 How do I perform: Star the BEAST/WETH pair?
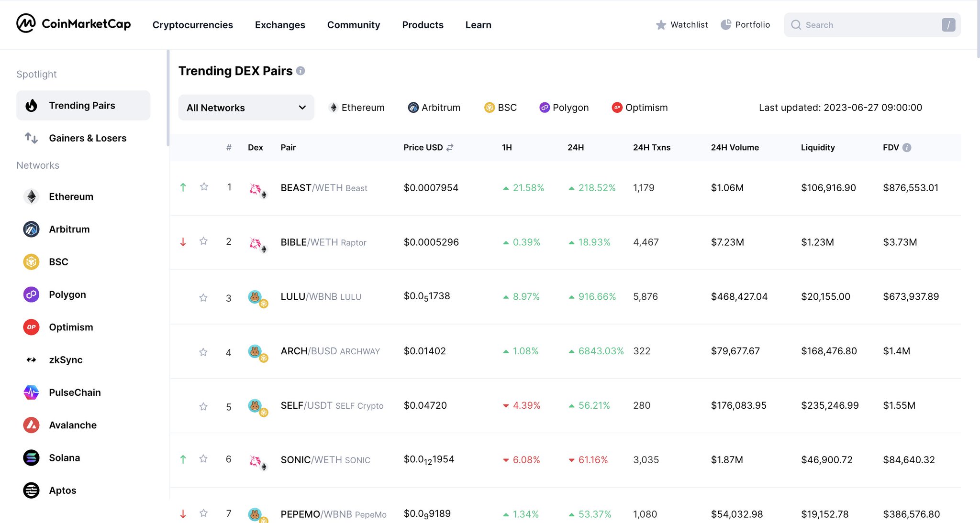pyautogui.click(x=204, y=187)
